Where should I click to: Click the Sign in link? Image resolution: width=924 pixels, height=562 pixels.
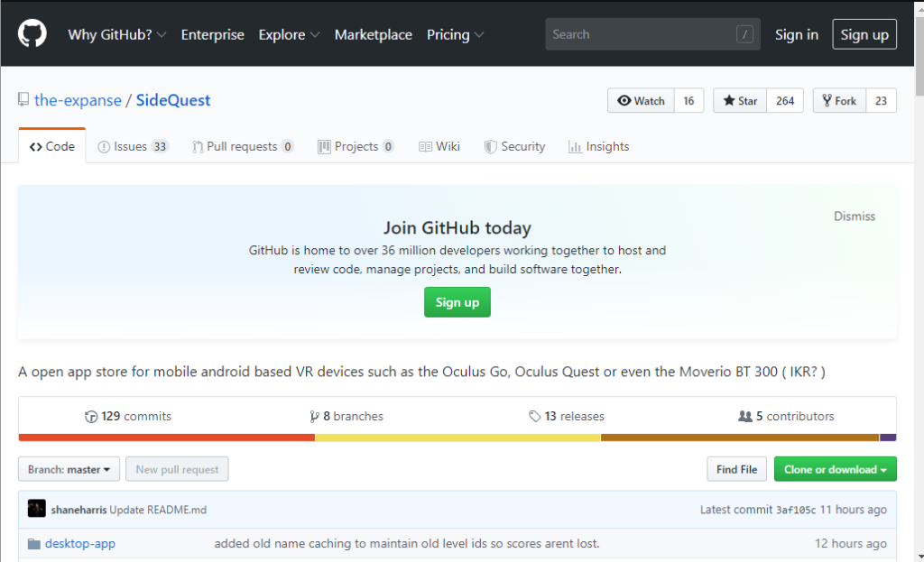tap(797, 35)
